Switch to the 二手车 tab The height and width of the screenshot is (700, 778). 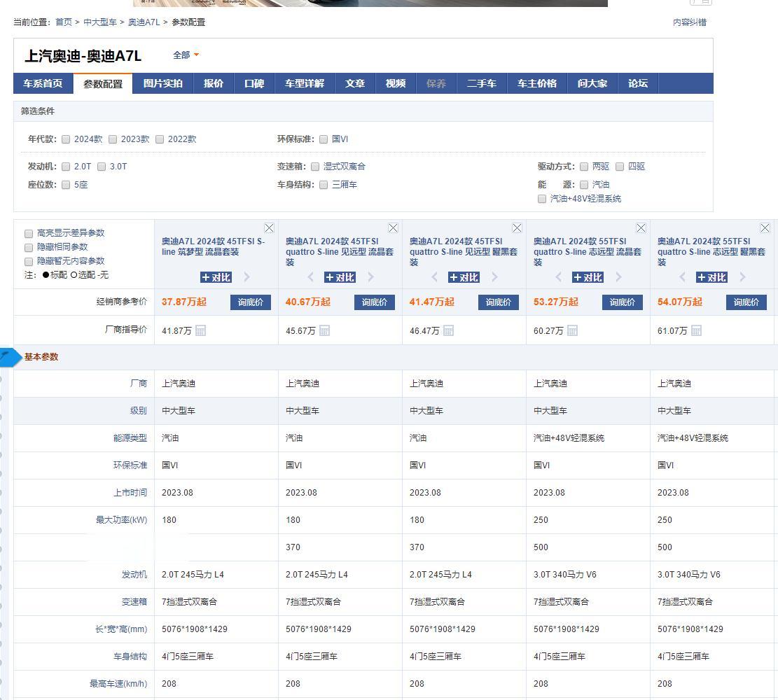click(x=482, y=83)
